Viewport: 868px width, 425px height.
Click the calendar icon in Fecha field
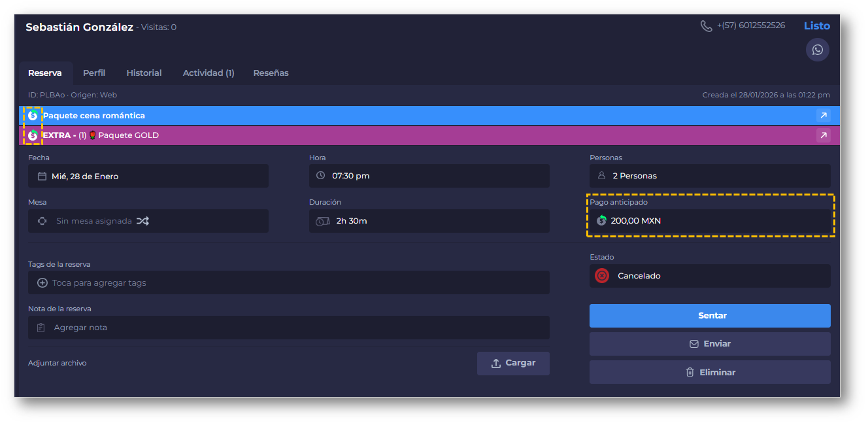point(42,176)
